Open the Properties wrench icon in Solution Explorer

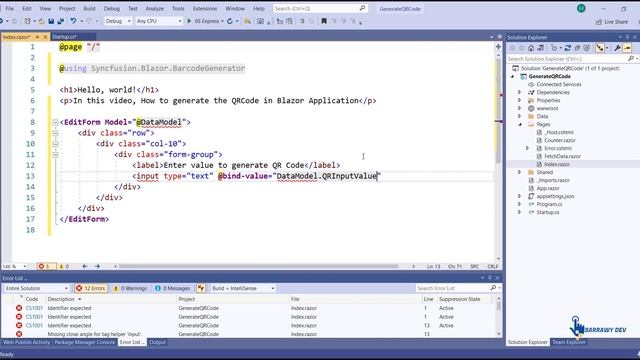(x=617, y=48)
